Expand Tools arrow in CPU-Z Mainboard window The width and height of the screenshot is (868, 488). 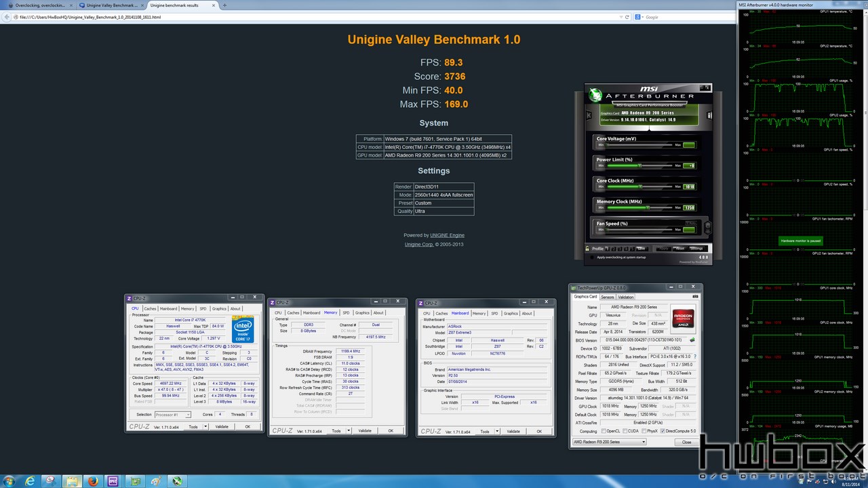(x=497, y=431)
